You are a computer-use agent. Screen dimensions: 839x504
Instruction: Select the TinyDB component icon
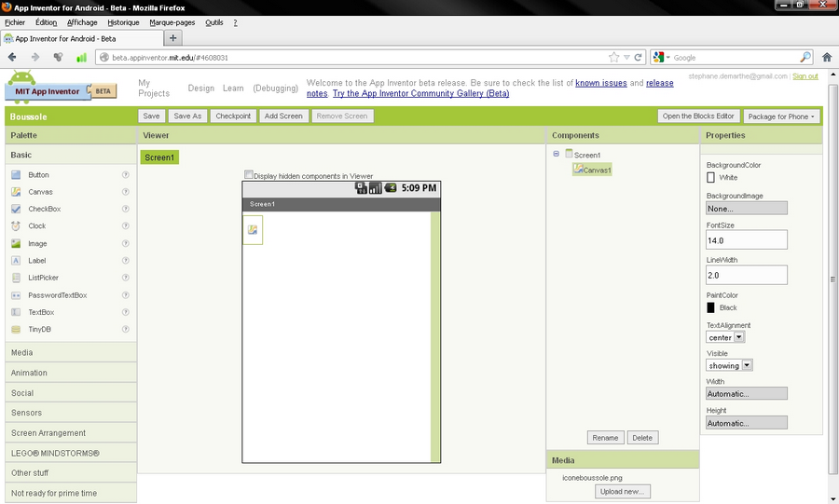pyautogui.click(x=16, y=329)
